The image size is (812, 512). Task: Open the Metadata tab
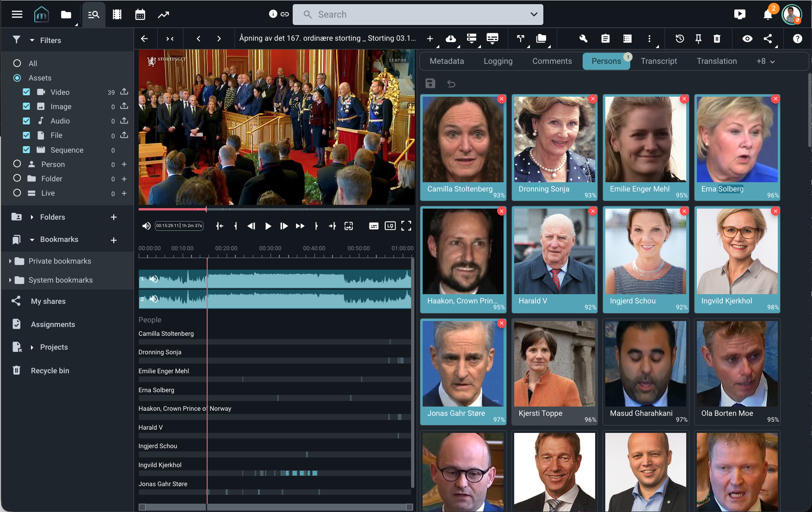click(x=446, y=61)
